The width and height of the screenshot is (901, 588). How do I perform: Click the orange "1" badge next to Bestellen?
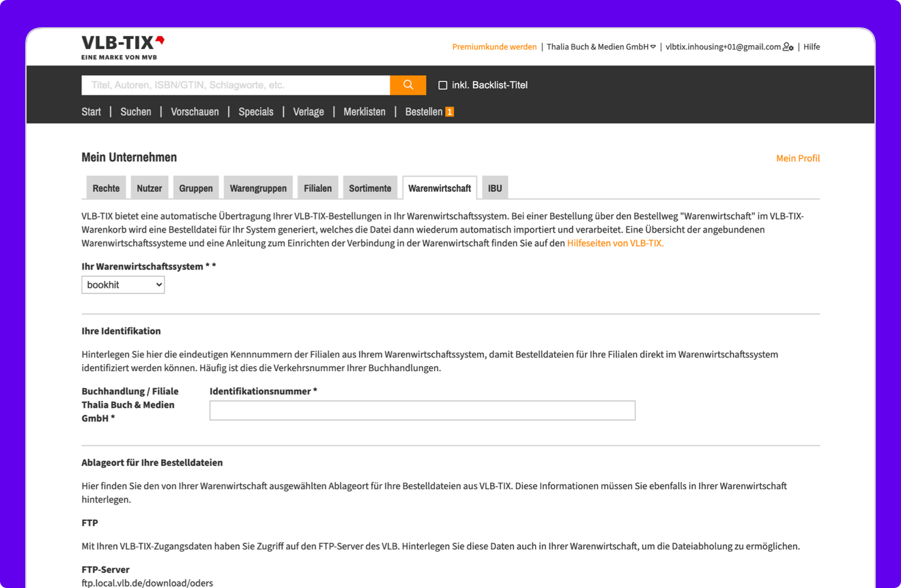(x=450, y=111)
